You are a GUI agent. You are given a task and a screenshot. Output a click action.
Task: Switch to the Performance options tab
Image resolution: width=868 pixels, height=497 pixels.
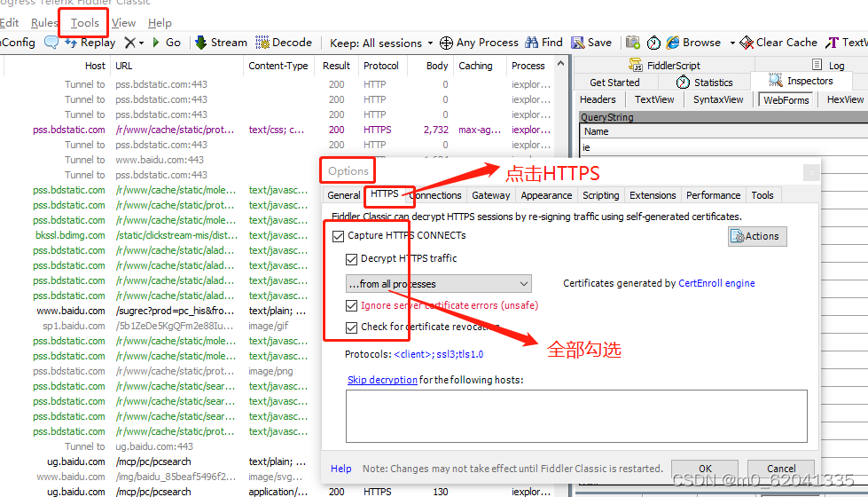click(x=713, y=195)
